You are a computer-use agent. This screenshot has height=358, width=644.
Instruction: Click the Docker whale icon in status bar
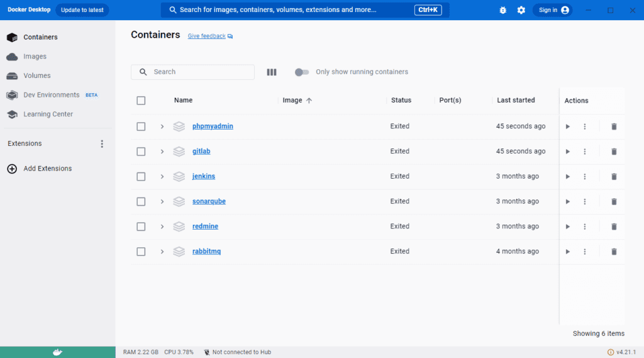tap(57, 352)
